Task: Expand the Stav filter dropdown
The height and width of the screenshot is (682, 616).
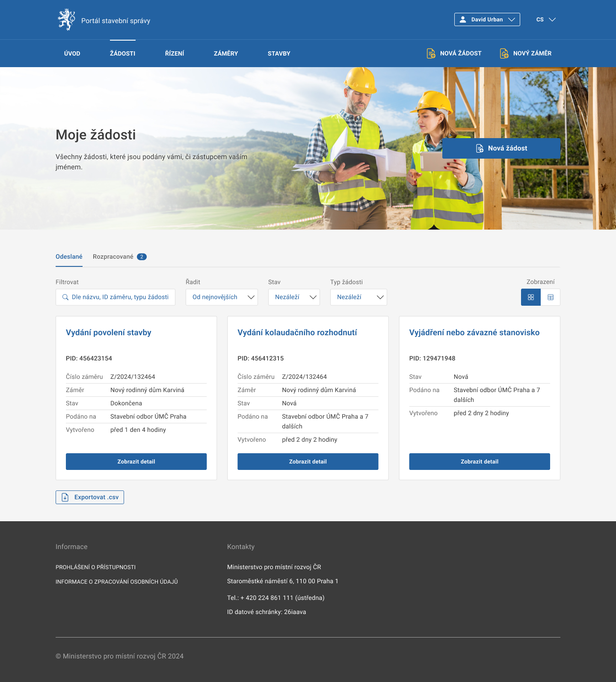Action: tap(294, 297)
